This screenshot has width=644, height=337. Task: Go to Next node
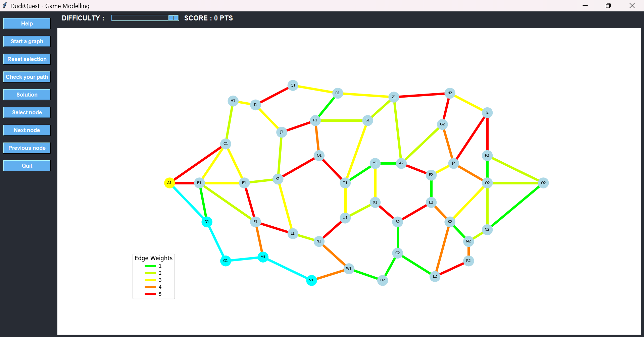[x=27, y=130]
